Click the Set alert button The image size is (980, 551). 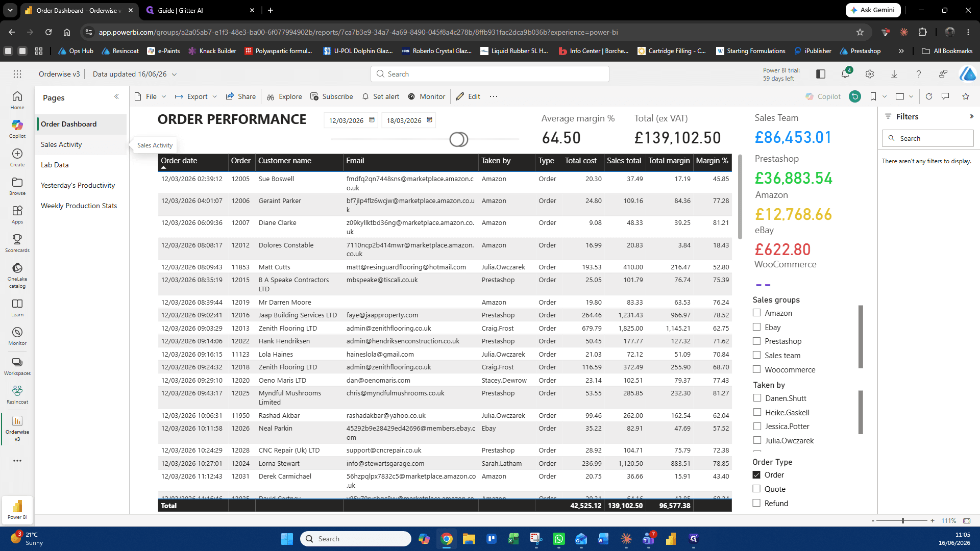(381, 96)
